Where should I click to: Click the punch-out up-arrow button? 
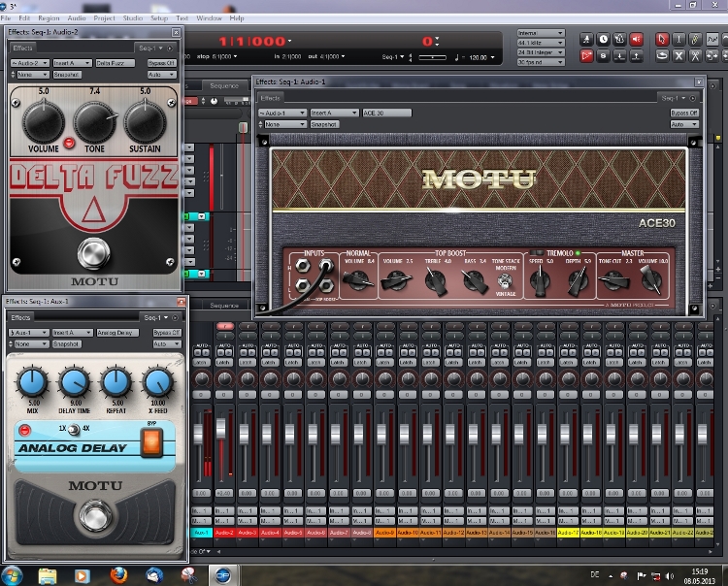click(x=636, y=56)
